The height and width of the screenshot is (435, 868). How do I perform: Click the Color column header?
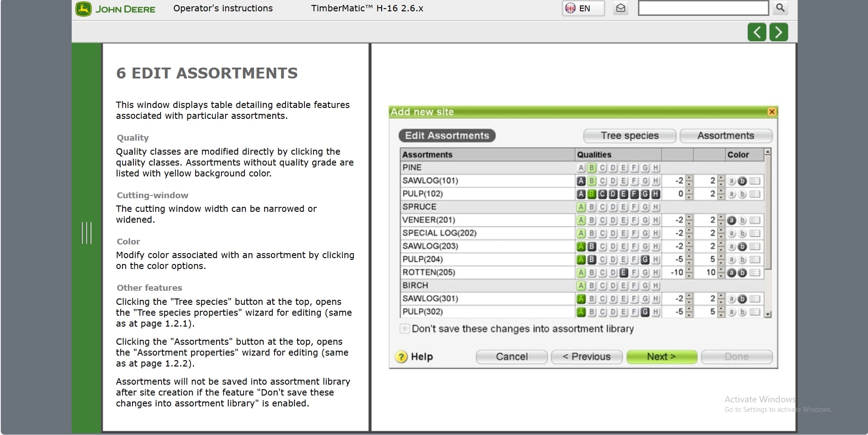click(744, 155)
